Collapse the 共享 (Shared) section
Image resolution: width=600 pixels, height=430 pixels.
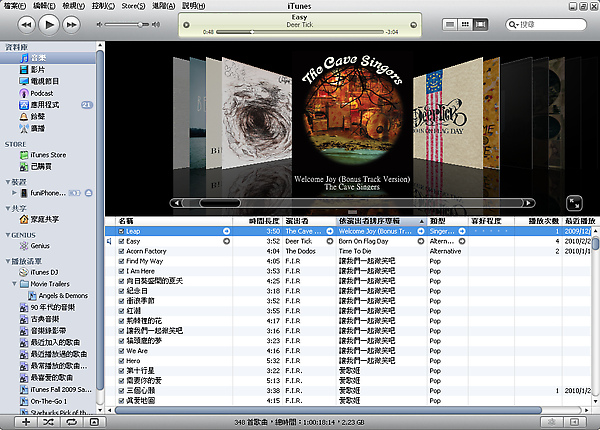pyautogui.click(x=8, y=208)
